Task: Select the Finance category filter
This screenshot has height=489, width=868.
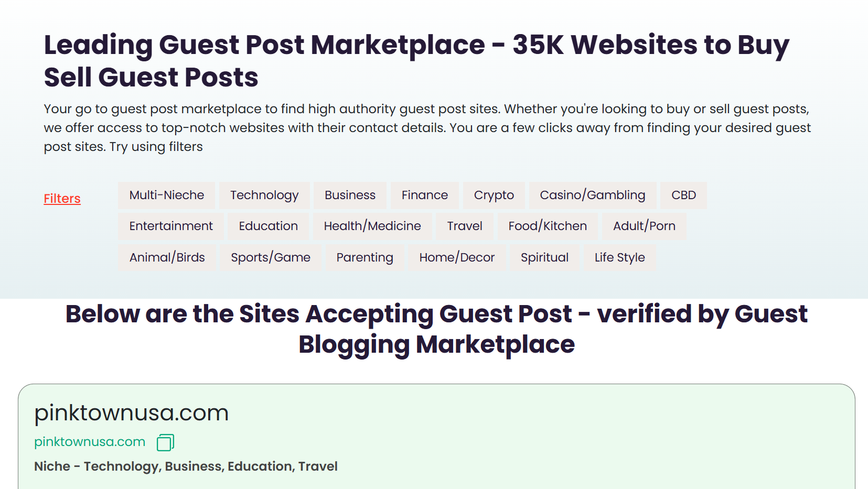Action: (425, 195)
